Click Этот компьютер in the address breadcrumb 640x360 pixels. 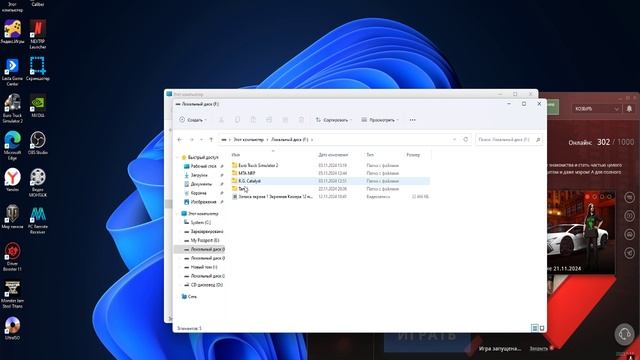click(249, 140)
